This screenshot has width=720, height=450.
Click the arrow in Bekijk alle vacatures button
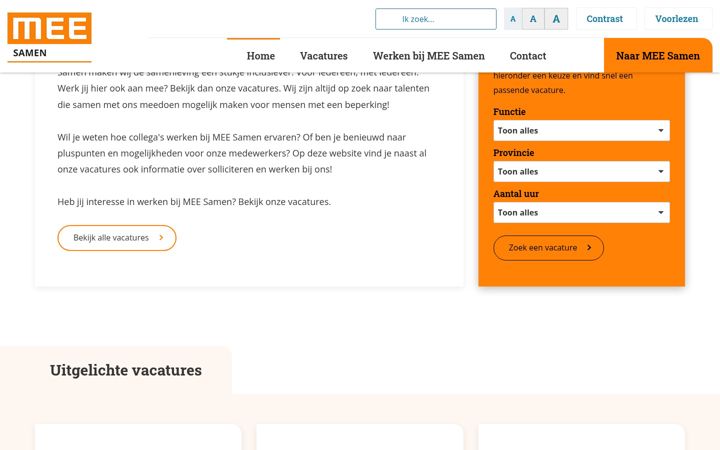161,237
